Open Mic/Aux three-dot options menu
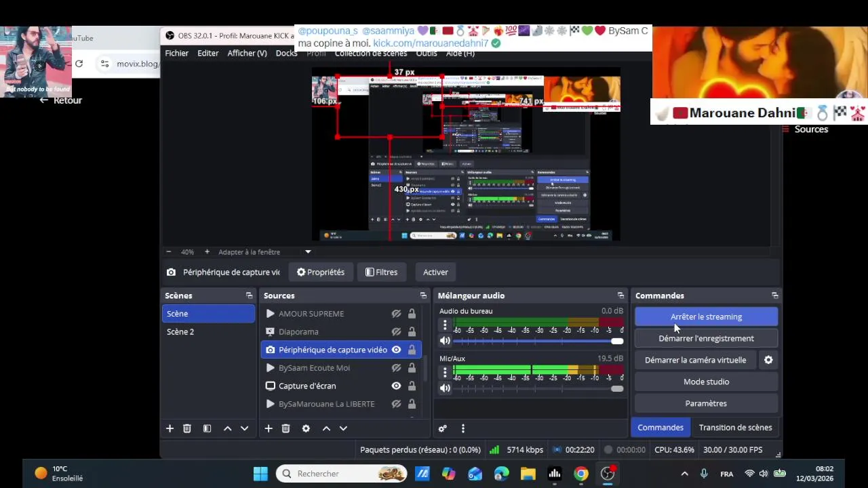This screenshot has height=488, width=868. 445,372
